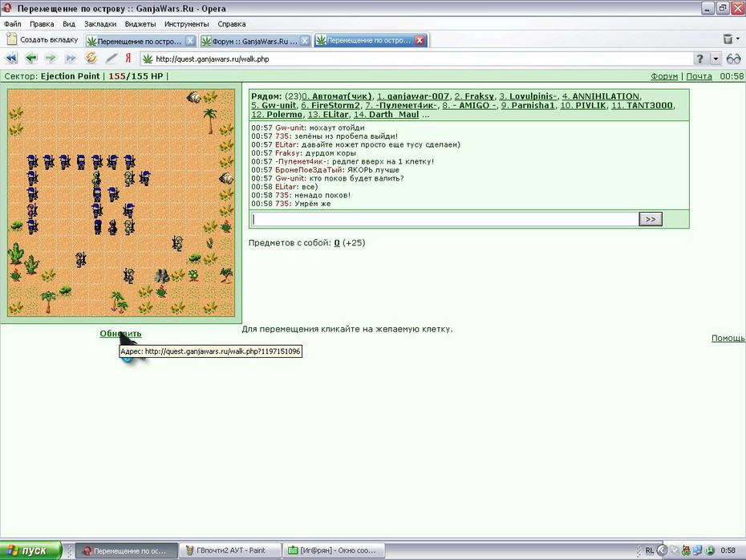Click the network connection tray icon
Viewport: 746px width, 560px height.
(698, 550)
